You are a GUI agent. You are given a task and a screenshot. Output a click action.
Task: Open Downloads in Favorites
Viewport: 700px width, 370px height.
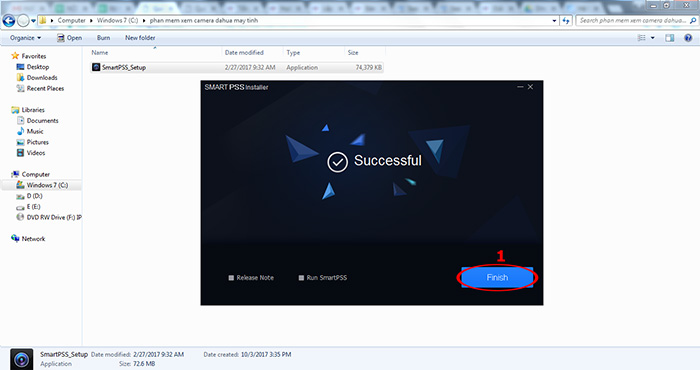pos(42,78)
